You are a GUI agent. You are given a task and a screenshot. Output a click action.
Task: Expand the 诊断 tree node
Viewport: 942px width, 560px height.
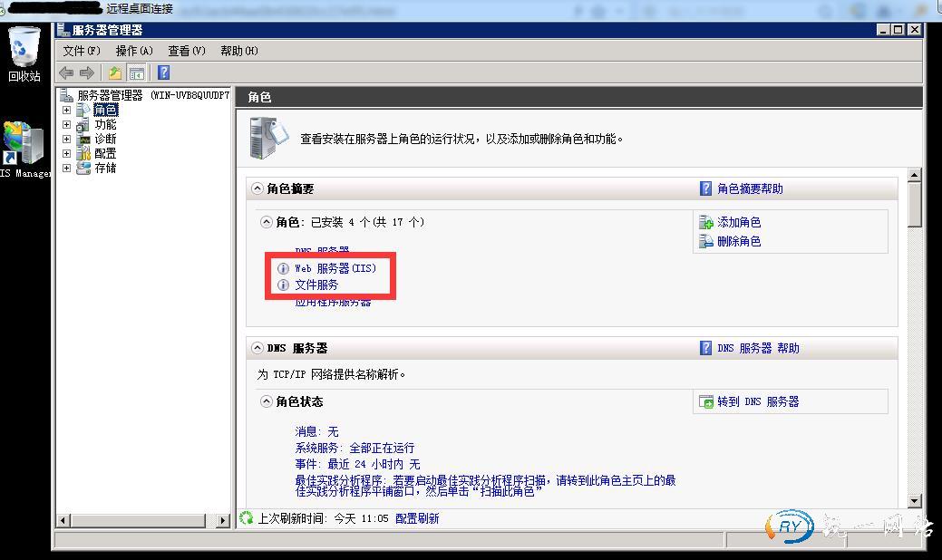(x=66, y=139)
